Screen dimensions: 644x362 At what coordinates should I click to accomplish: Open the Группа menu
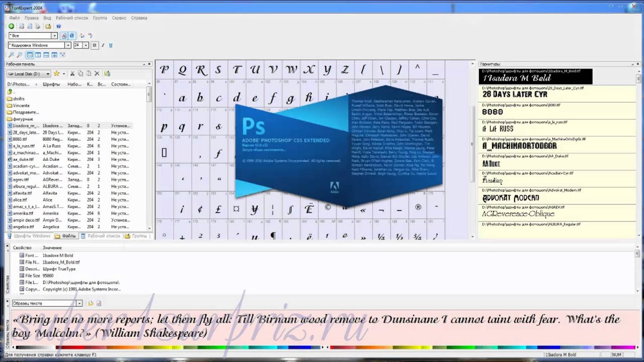tap(100, 18)
